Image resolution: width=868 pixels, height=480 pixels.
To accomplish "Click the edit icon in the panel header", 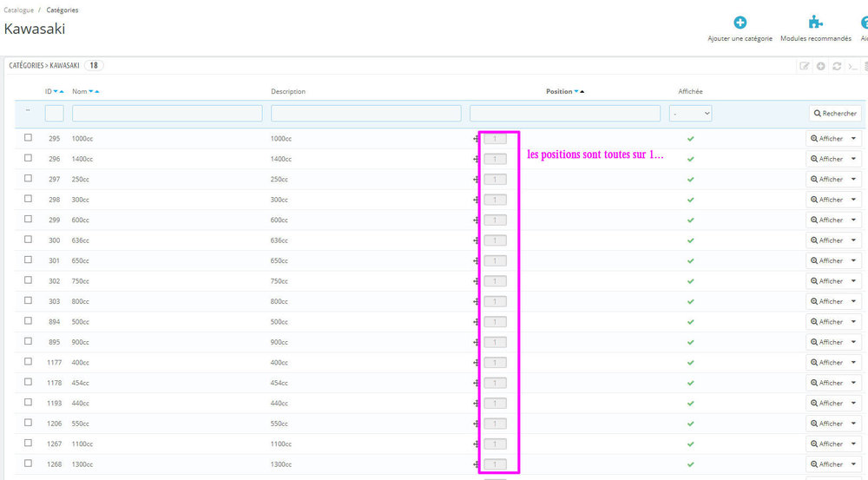I will click(x=805, y=66).
